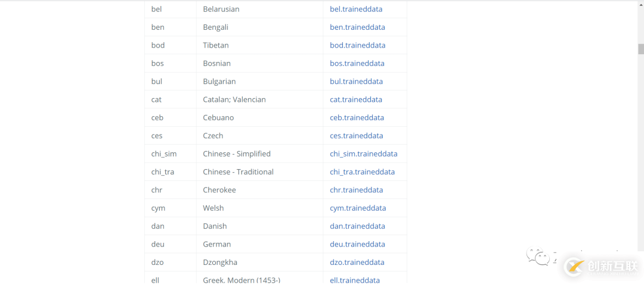Open the cym.traineddata Welsh link
This screenshot has width=644, height=284.
pyautogui.click(x=358, y=208)
